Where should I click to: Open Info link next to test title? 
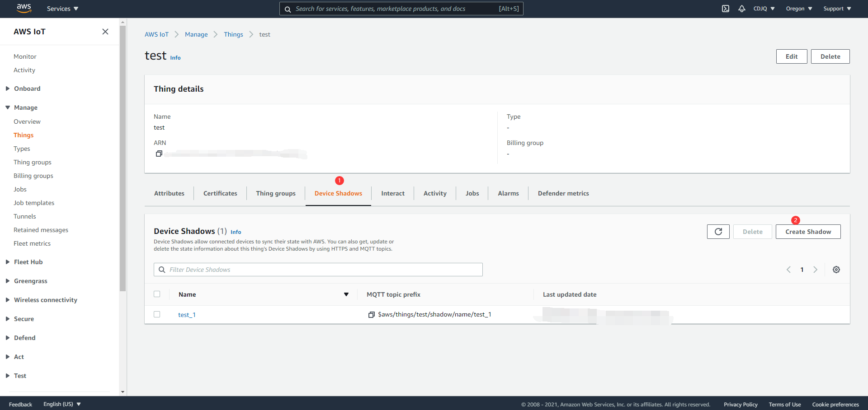click(175, 58)
